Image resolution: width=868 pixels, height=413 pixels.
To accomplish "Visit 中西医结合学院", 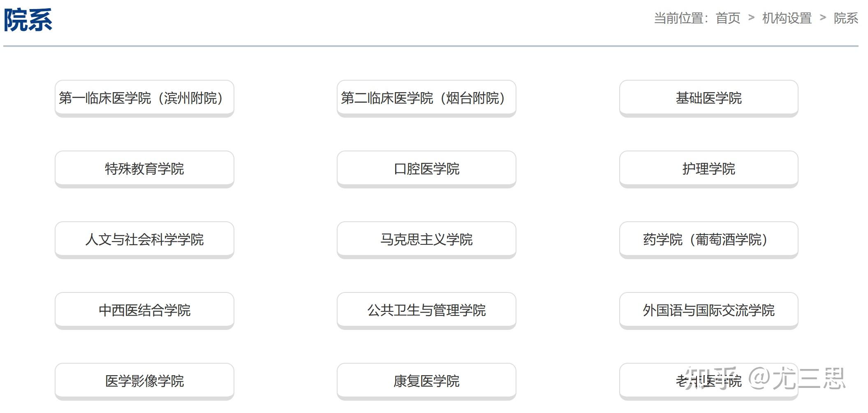I will [x=144, y=310].
